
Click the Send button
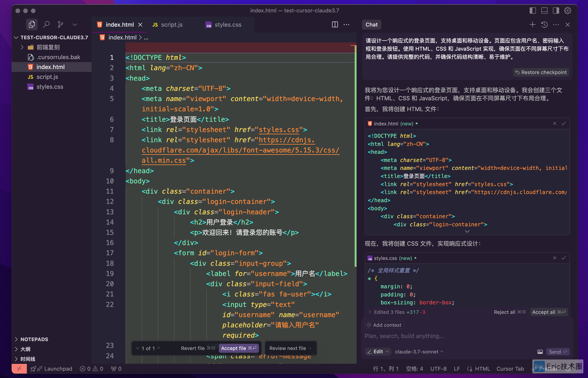(558, 352)
